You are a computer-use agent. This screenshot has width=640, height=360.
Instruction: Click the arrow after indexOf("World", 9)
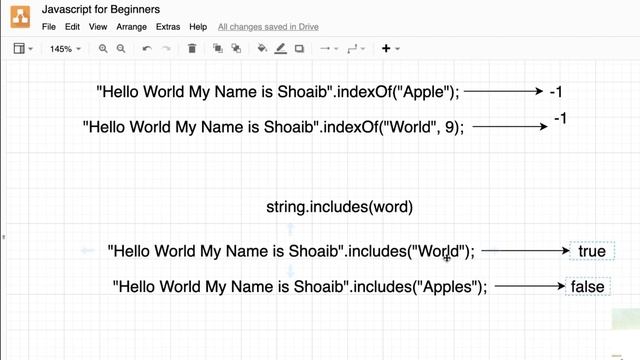510,127
